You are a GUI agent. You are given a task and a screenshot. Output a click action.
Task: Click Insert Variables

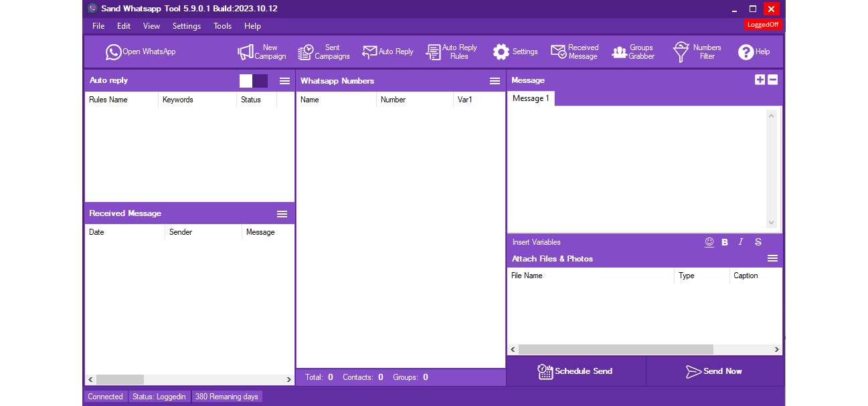[x=537, y=242]
